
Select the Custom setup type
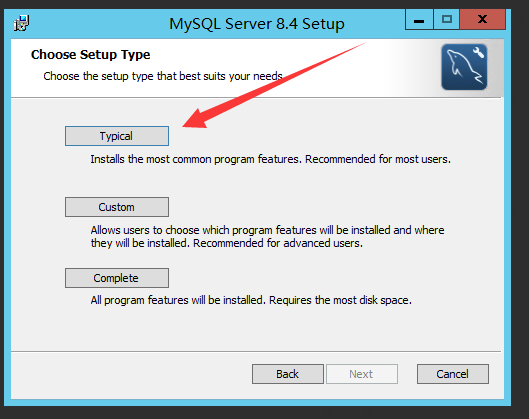117,207
